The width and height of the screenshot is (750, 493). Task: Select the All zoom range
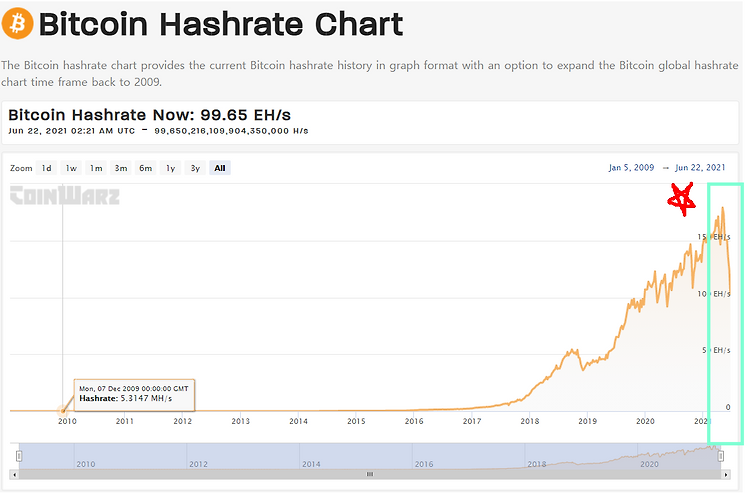pos(220,168)
